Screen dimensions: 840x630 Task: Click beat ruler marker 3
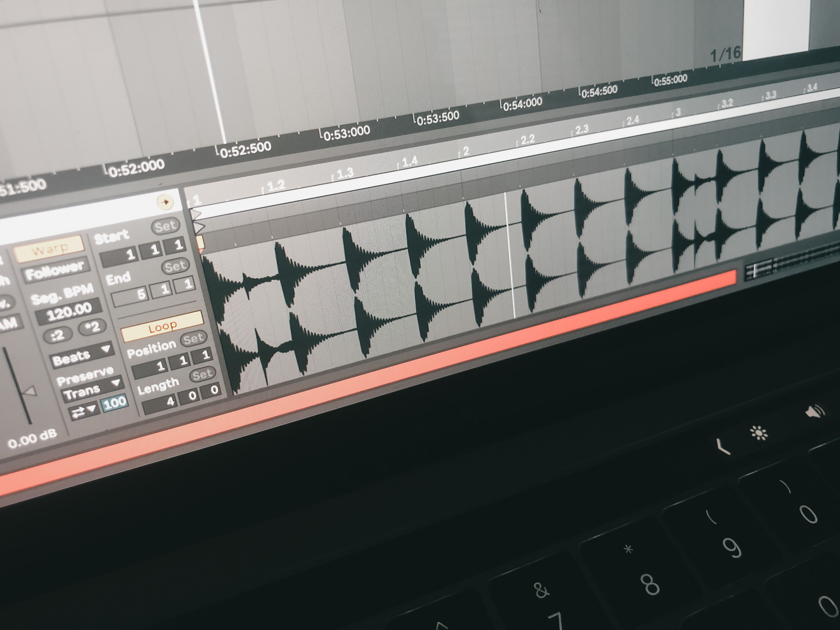click(678, 112)
